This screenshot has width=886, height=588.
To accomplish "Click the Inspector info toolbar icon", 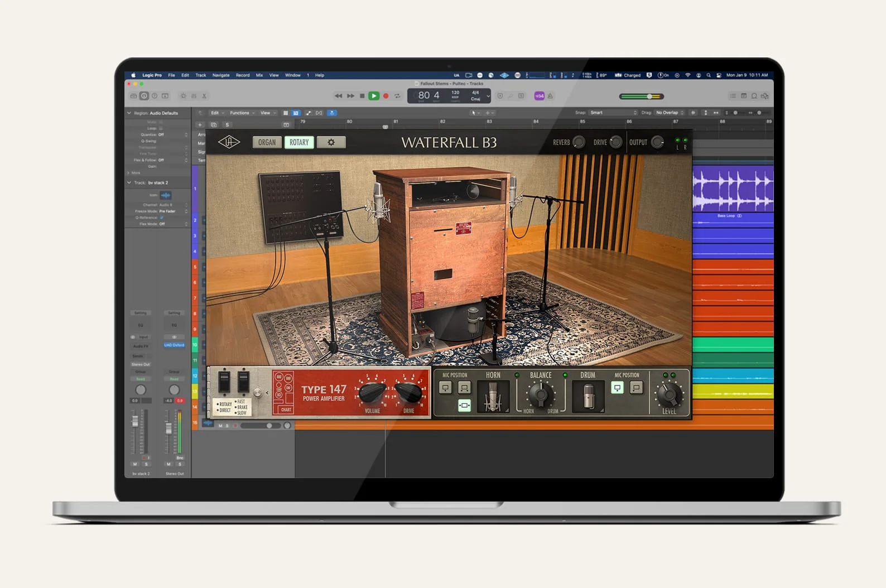I will pyautogui.click(x=144, y=96).
